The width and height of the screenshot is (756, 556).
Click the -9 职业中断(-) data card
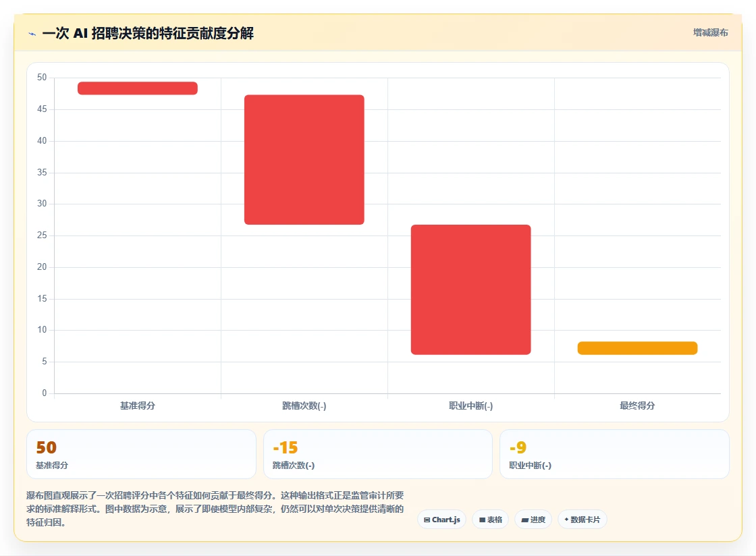point(615,454)
